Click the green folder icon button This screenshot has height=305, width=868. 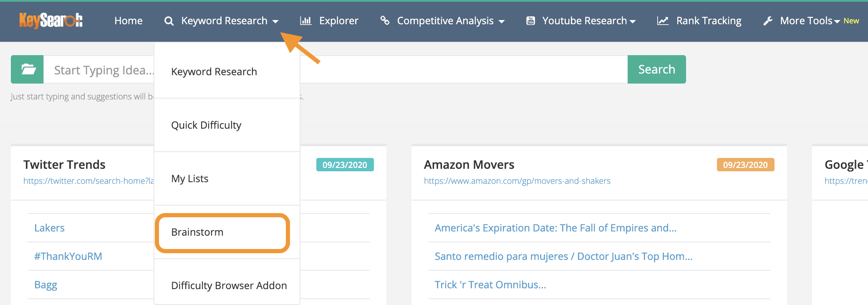coord(27,69)
